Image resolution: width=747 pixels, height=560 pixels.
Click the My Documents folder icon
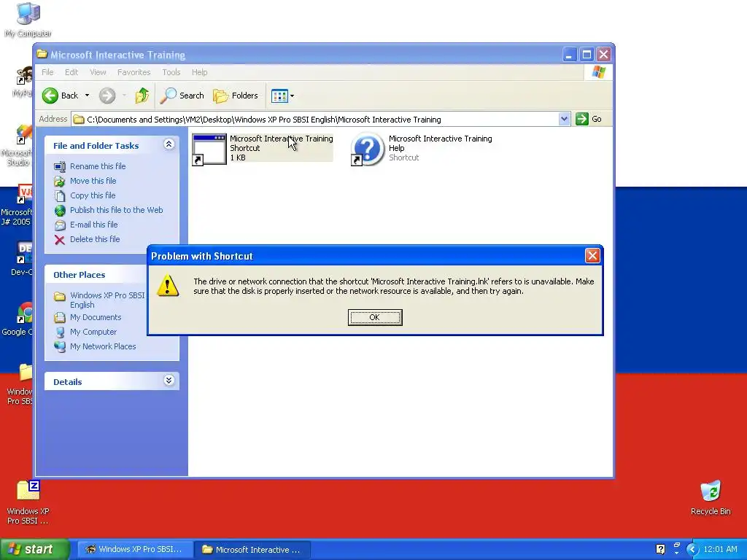point(60,318)
